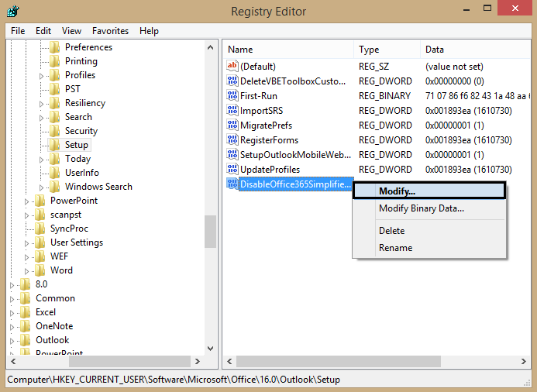Click the Printing folder icon
Viewport: 537px width, 392px height.
55,61
